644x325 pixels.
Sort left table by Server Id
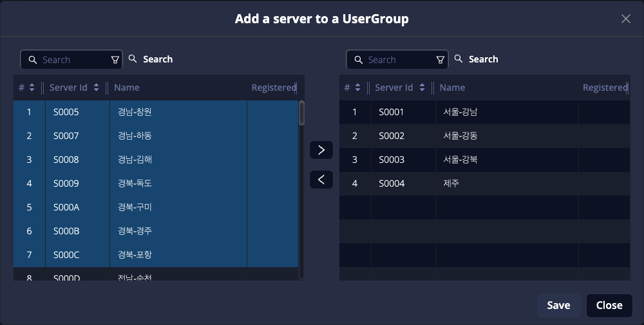[x=96, y=88]
